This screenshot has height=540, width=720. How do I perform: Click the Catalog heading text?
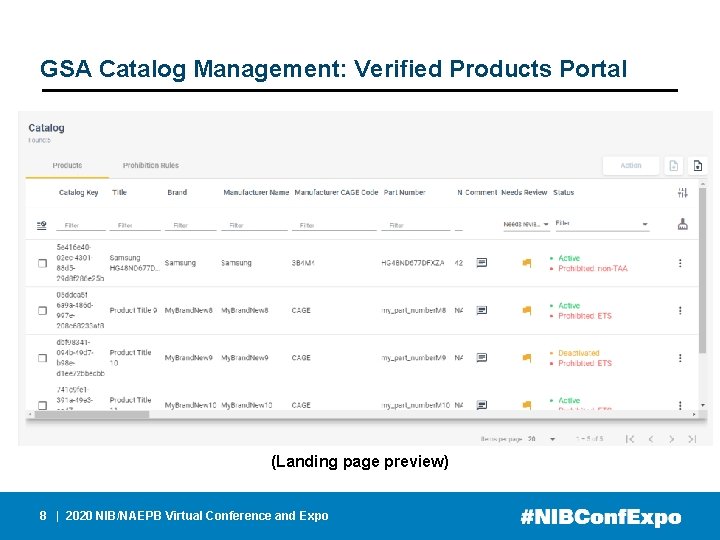click(x=46, y=128)
